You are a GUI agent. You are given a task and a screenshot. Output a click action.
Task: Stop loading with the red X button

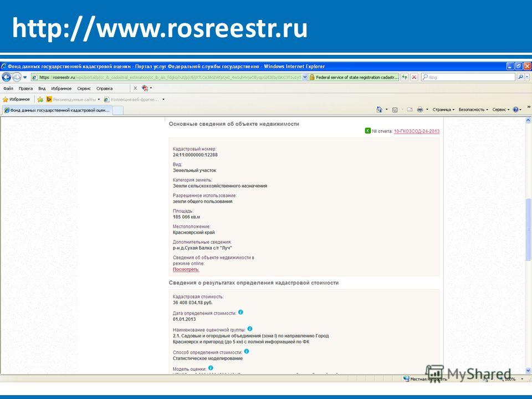click(414, 78)
